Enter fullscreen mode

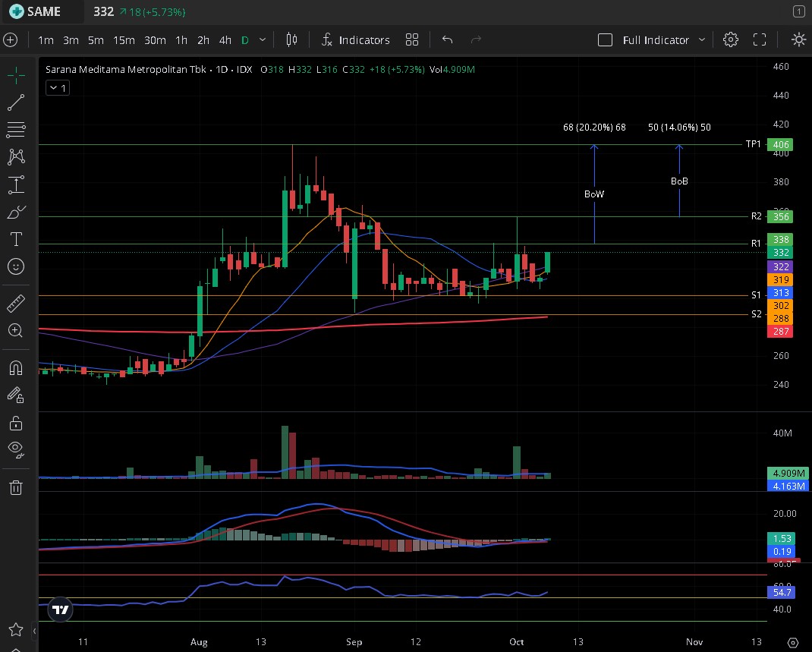coord(760,39)
